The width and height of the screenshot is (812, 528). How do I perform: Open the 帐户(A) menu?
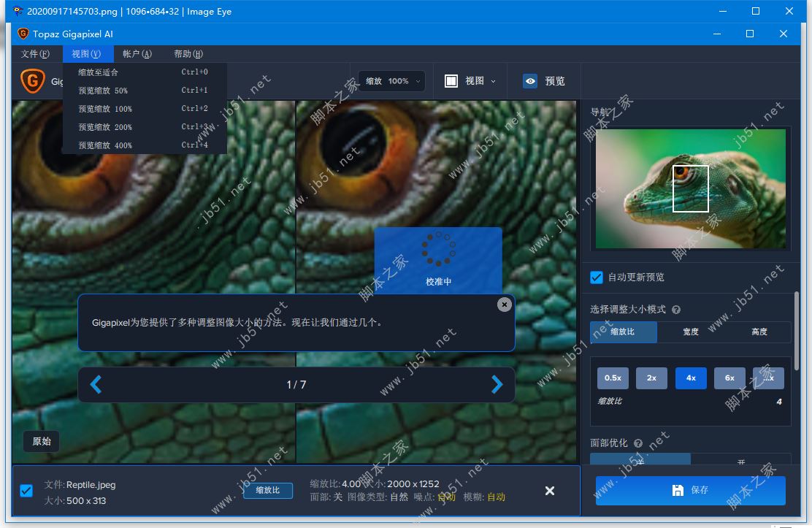[x=137, y=54]
